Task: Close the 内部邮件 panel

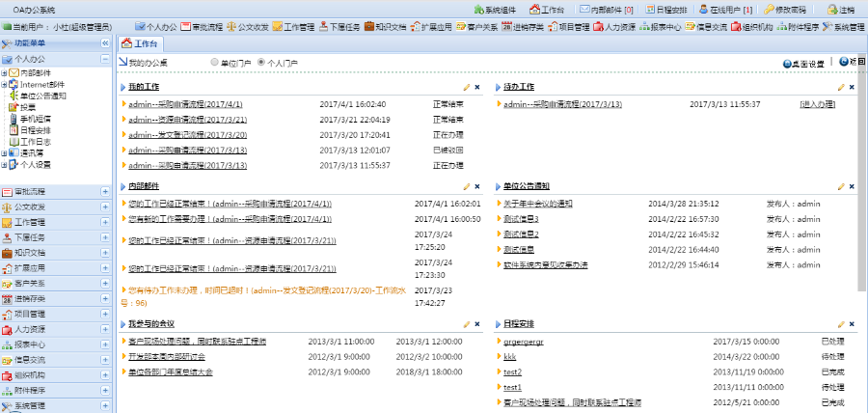Action: pyautogui.click(x=477, y=186)
